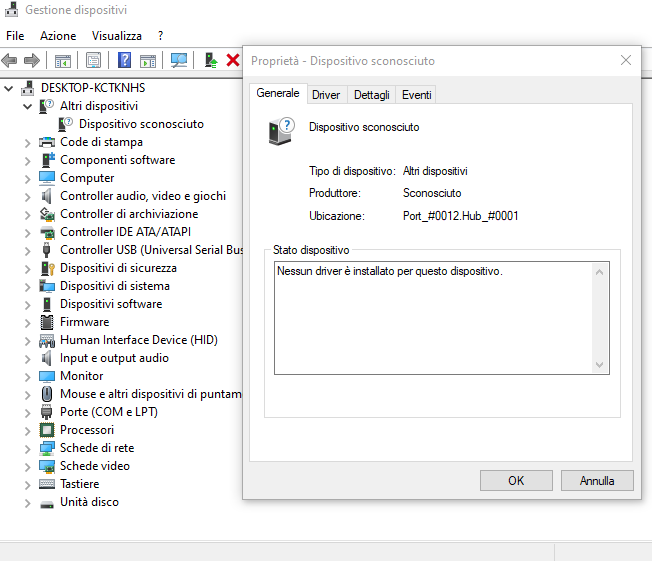
Task: Select the Computer tree label
Action: pyautogui.click(x=87, y=178)
